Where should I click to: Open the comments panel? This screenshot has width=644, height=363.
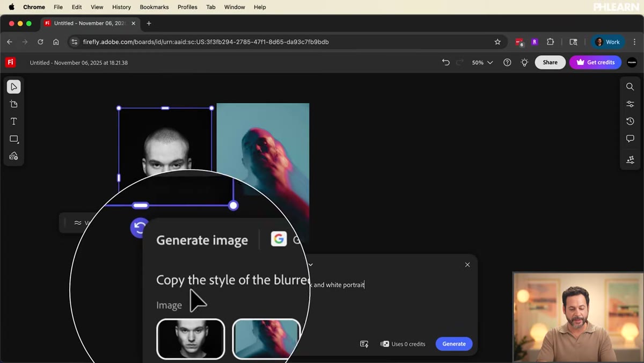coord(630,139)
